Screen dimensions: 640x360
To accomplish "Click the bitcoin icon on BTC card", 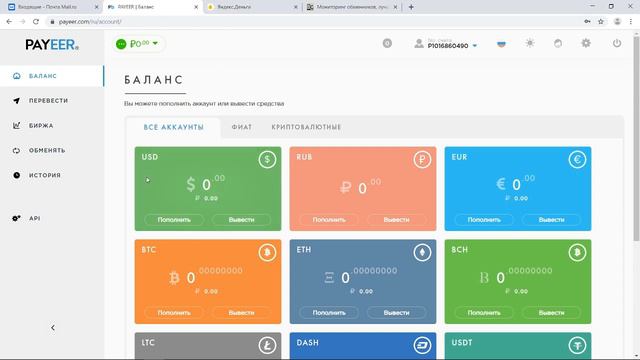I will 267,252.
